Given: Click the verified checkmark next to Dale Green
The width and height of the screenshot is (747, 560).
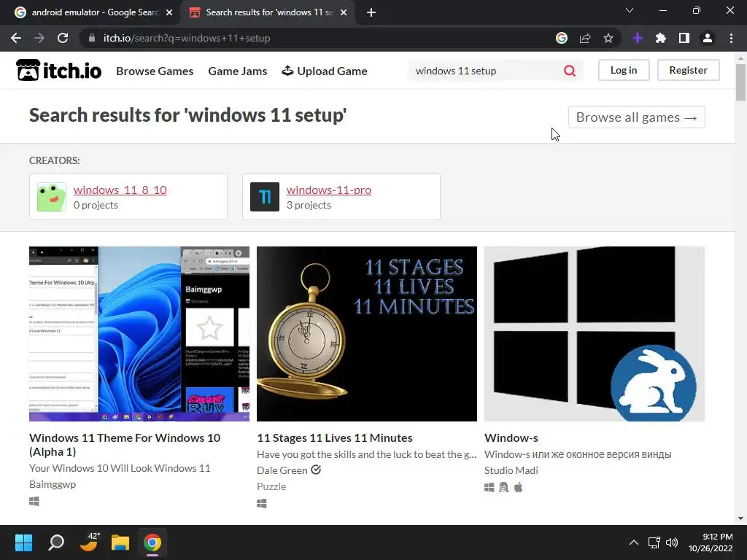Looking at the screenshot, I should [316, 470].
